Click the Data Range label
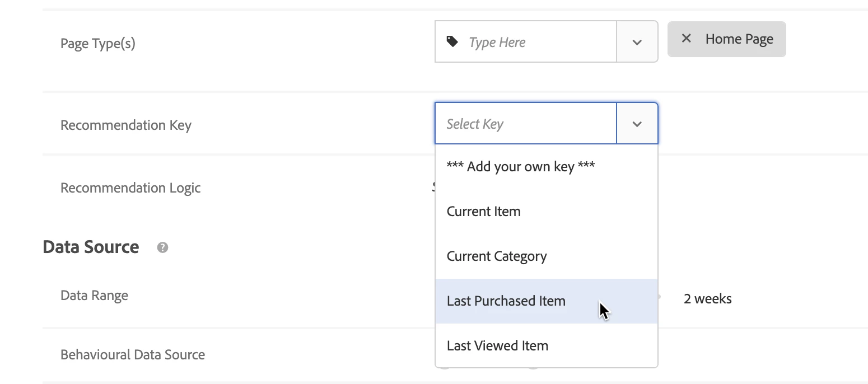The image size is (868, 384). point(94,295)
